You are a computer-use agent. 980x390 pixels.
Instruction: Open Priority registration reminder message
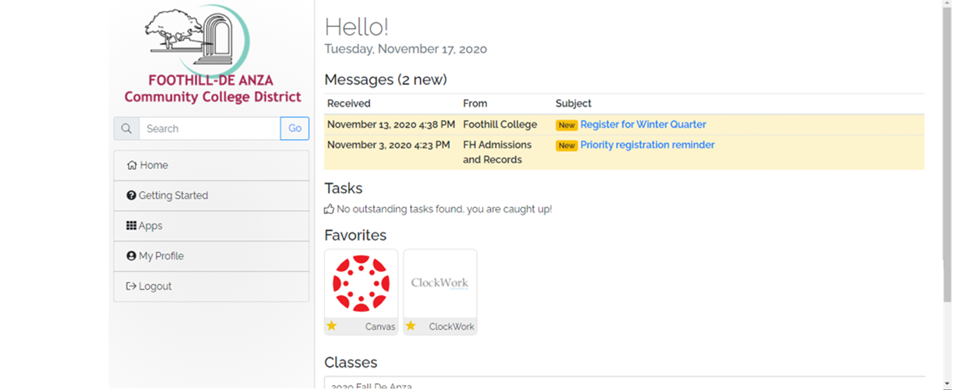click(x=647, y=145)
